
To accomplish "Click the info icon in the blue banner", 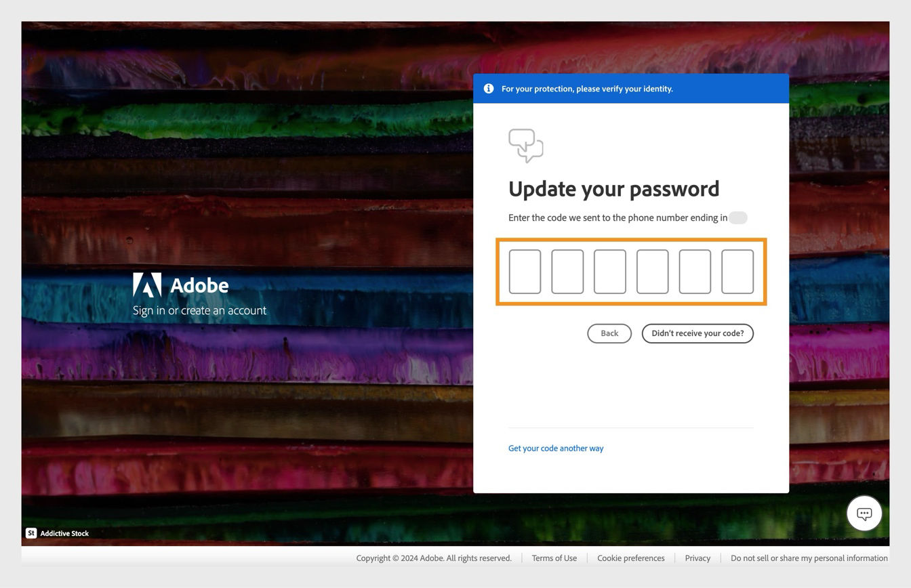I will pos(488,88).
